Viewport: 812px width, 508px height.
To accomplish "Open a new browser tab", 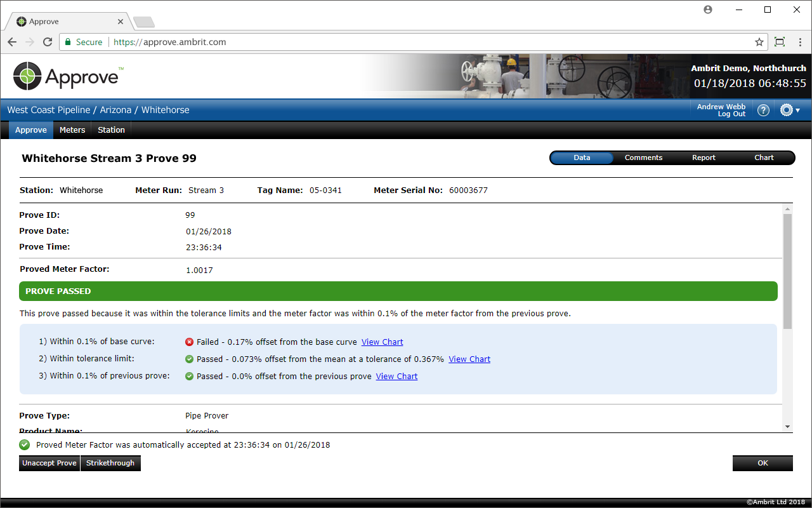I will (x=144, y=22).
